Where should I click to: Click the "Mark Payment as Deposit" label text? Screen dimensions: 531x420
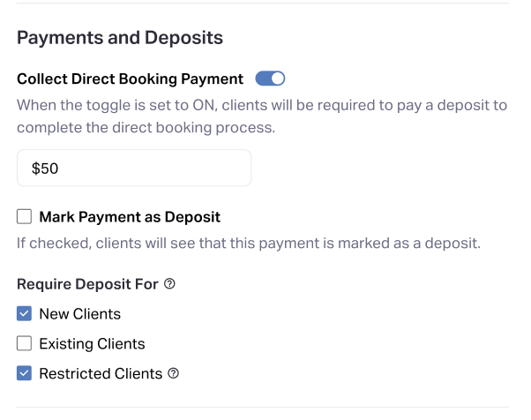[130, 217]
